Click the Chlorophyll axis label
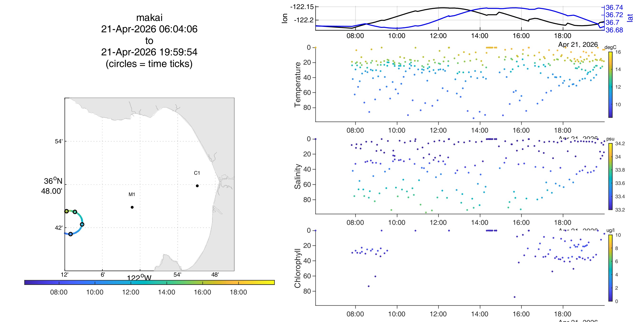The height and width of the screenshot is (322, 644). (297, 268)
